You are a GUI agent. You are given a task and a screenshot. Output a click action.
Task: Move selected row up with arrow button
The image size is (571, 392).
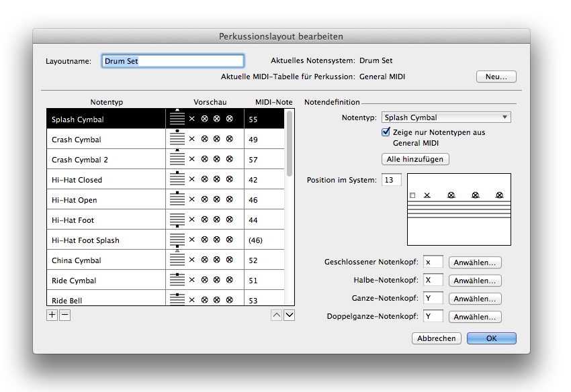[277, 315]
